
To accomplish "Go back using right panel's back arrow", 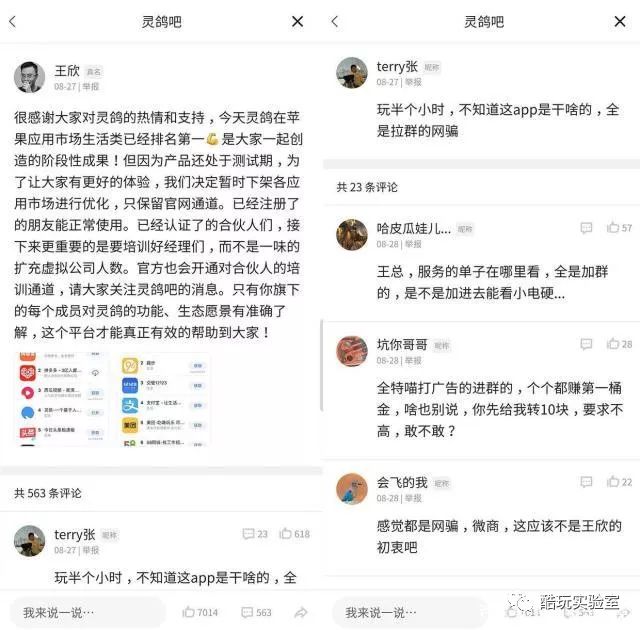I will (335, 22).
